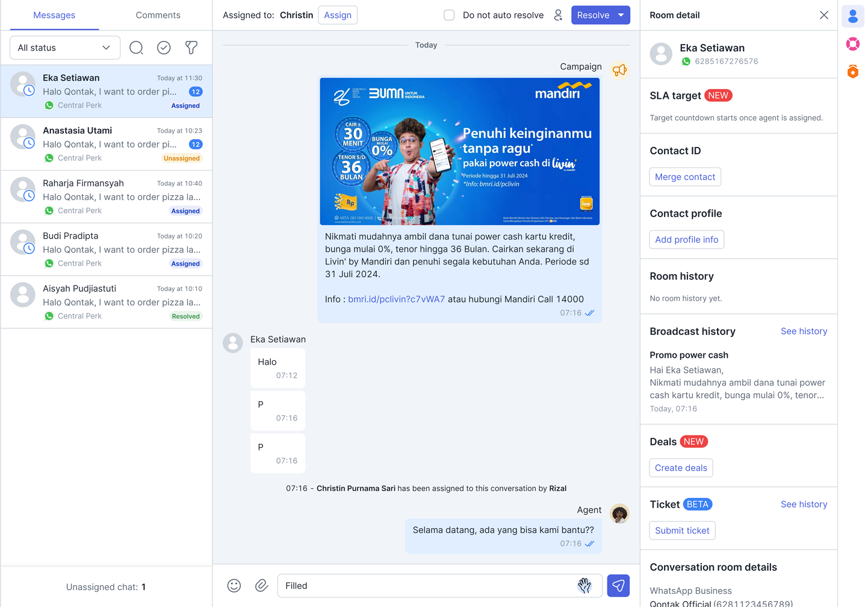Enable Do not auto resolve checkbox
This screenshot has width=868, height=607.
449,15
